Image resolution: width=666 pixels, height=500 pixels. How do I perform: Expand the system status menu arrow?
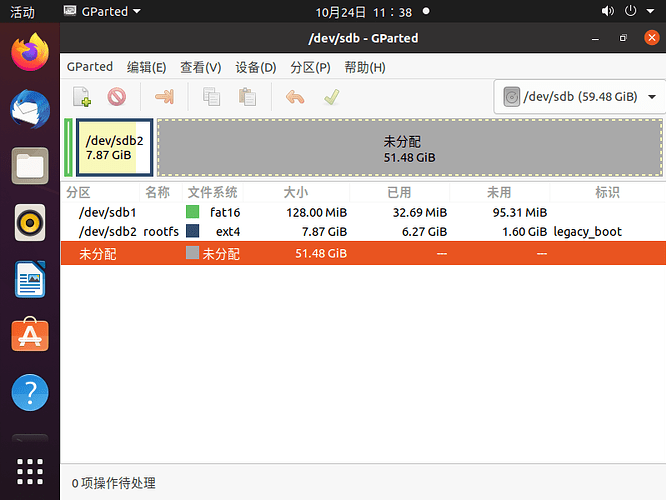point(651,12)
